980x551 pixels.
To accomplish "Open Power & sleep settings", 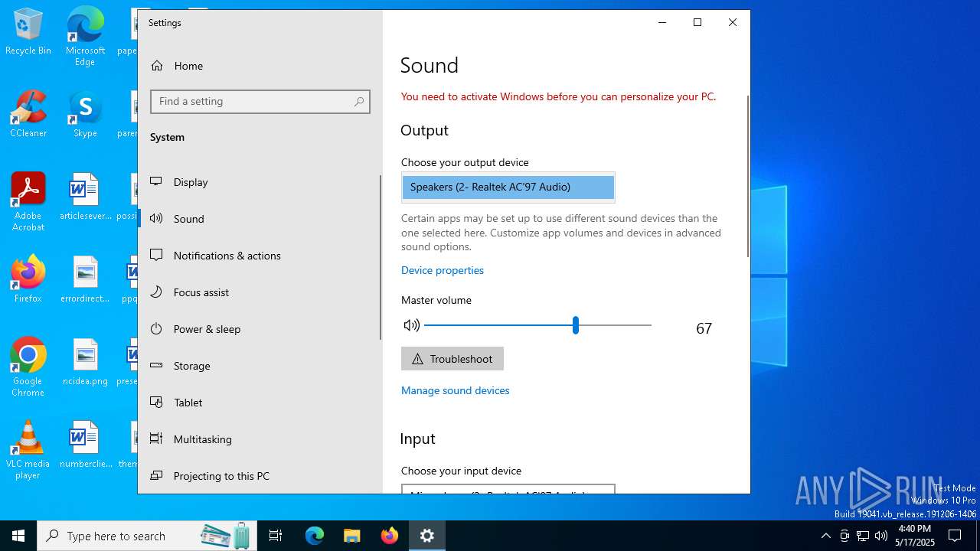I will coord(259,329).
